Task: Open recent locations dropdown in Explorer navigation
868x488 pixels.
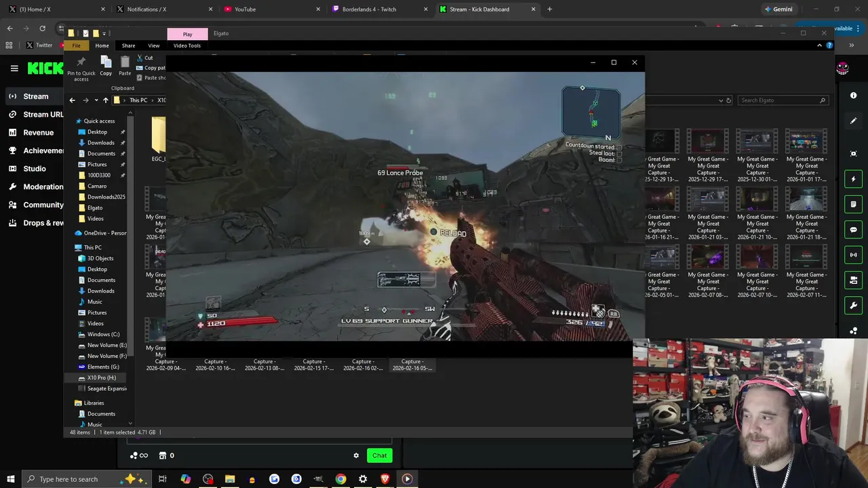Action: pyautogui.click(x=96, y=100)
